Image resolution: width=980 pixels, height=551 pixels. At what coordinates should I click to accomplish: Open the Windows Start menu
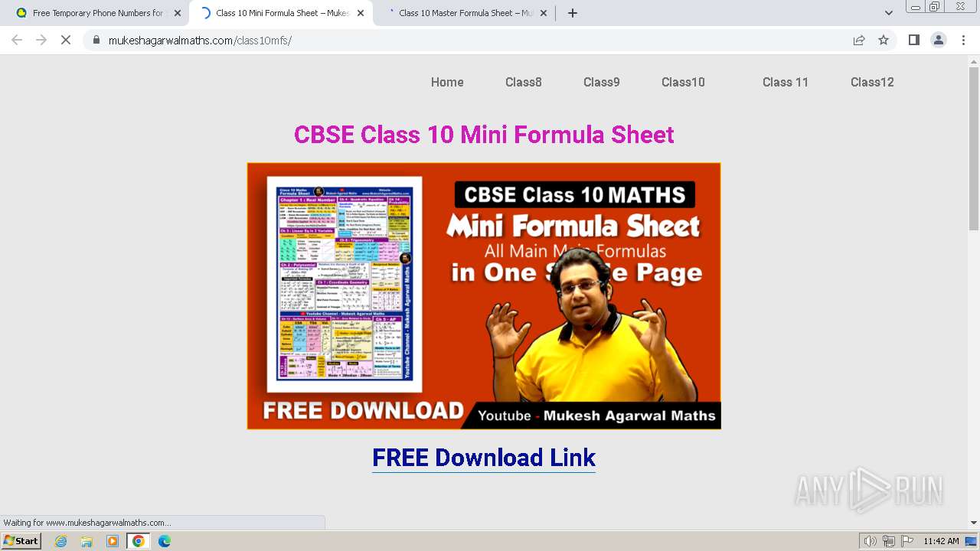tap(21, 541)
